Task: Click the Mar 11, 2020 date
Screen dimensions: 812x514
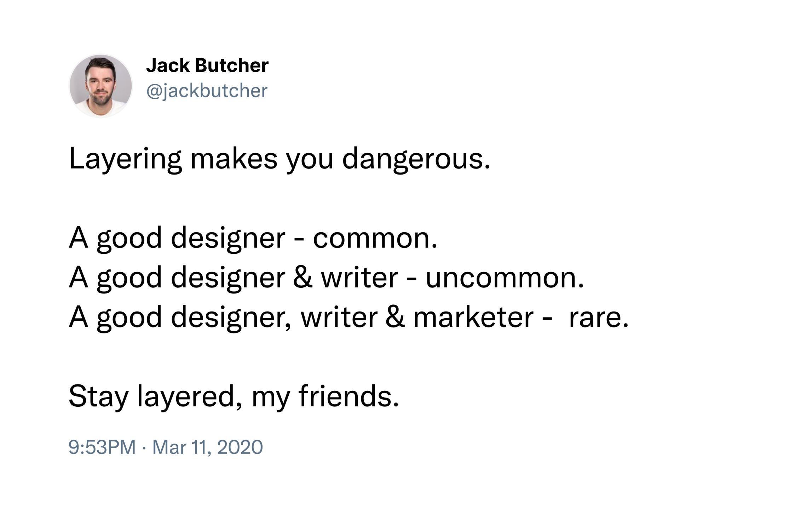Action: click(208, 447)
